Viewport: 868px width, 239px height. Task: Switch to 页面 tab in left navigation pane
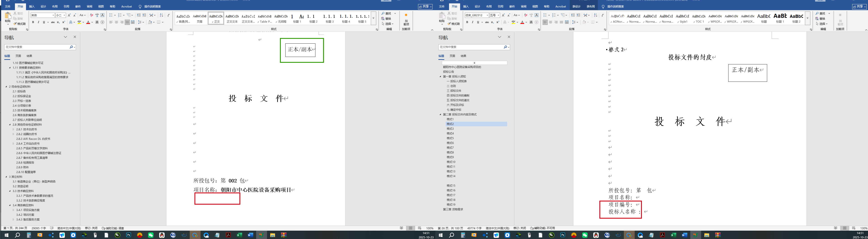(18, 56)
